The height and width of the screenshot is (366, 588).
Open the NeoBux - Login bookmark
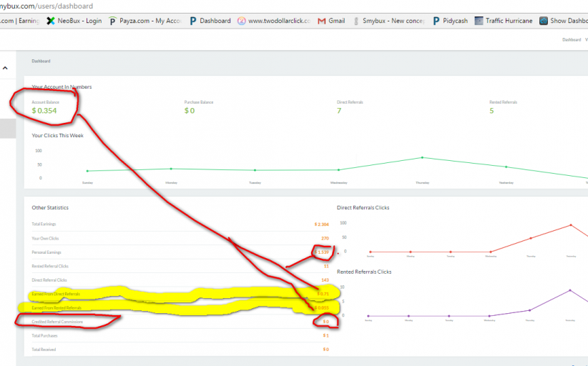click(74, 21)
